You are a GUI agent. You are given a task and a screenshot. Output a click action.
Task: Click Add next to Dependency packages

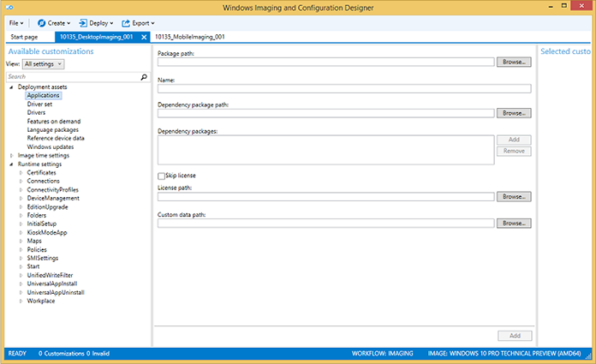click(514, 140)
